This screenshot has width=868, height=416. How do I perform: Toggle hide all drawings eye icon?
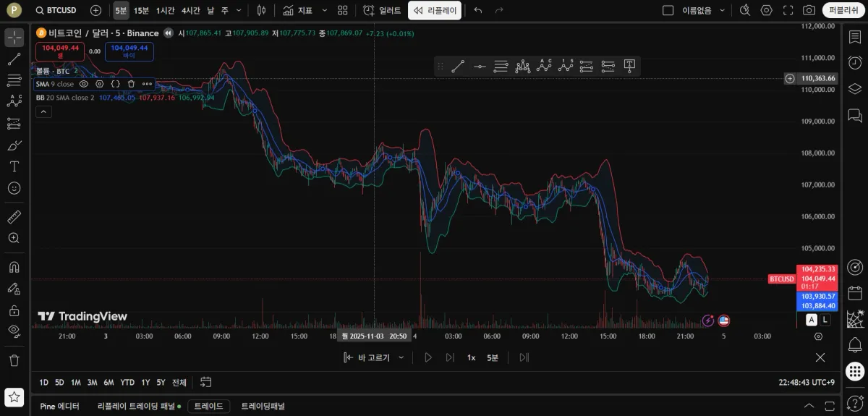point(14,331)
